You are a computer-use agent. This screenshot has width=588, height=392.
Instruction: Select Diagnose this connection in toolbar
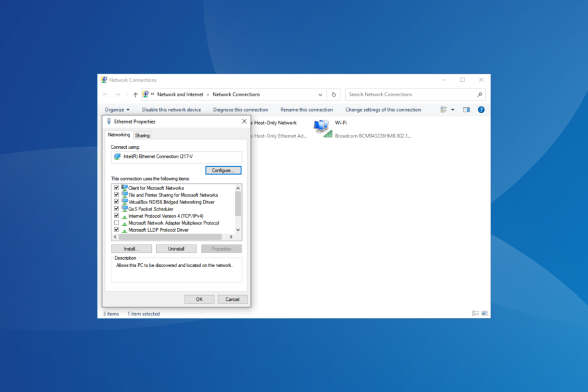tap(240, 110)
